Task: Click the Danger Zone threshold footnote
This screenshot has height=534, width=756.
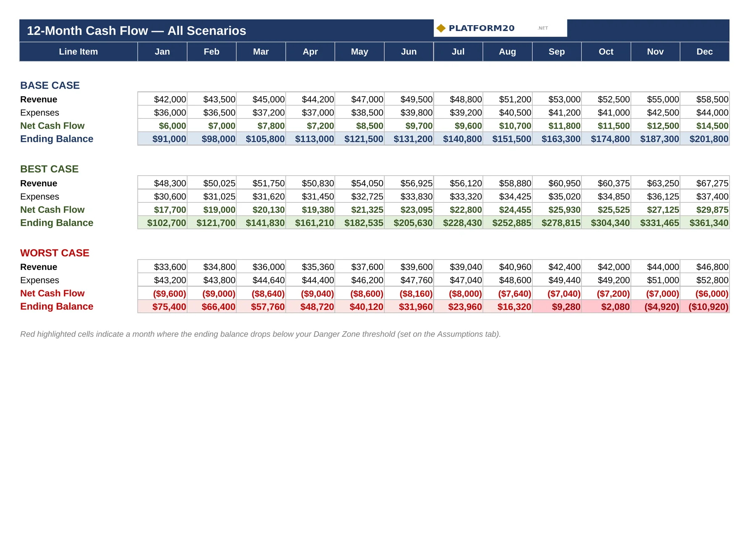Action: point(260,334)
